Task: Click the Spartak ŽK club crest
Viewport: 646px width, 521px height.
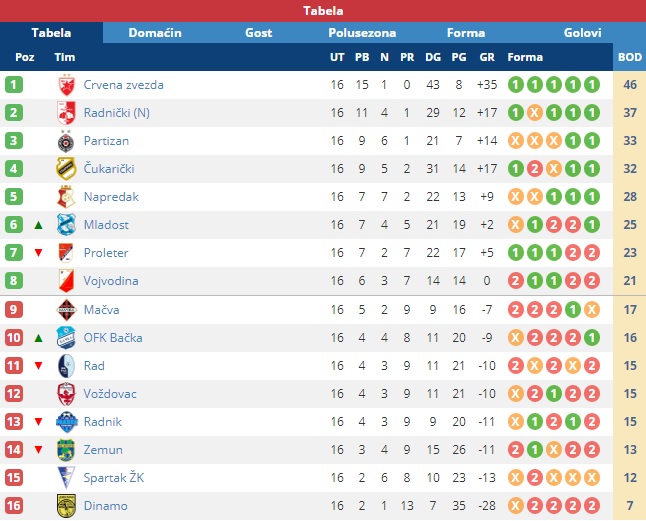Action: [x=66, y=478]
